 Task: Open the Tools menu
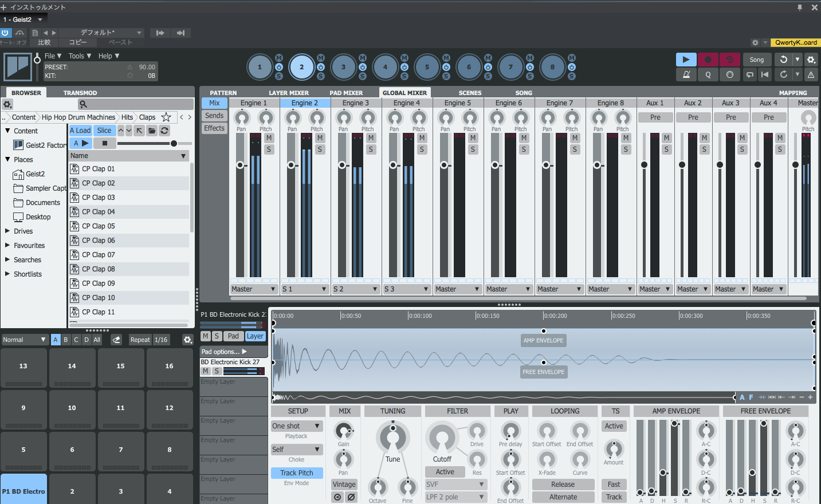coord(80,56)
